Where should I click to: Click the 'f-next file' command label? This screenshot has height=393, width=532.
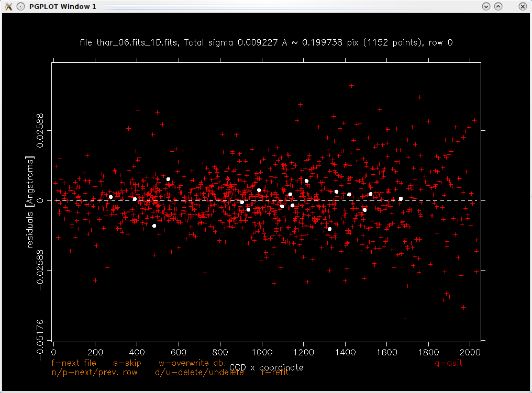(x=74, y=363)
